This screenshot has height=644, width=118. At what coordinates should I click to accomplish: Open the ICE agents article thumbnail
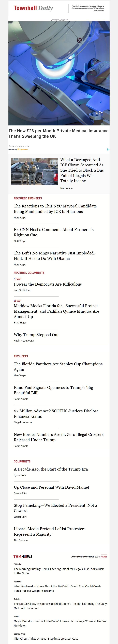(34, 171)
